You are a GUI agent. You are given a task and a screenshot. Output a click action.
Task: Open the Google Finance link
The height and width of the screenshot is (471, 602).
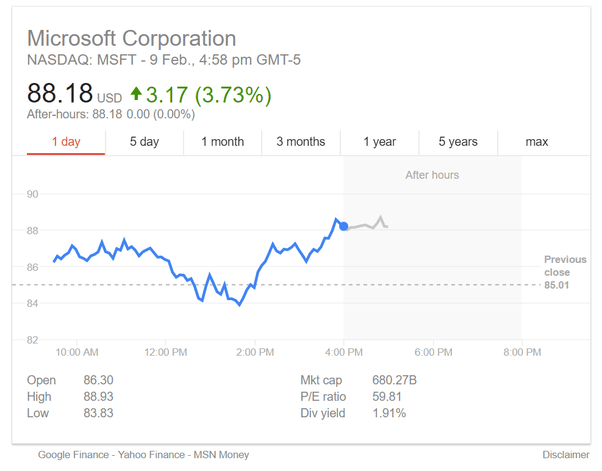(75, 455)
